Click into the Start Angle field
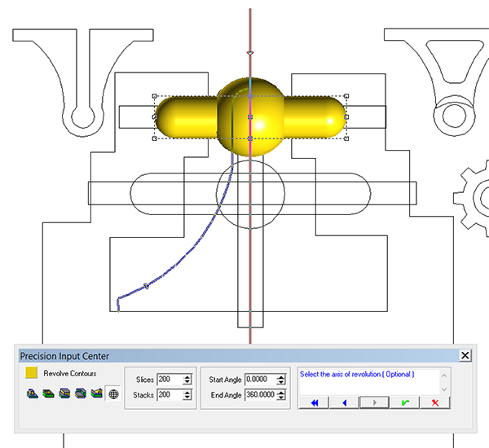Screen dimensions: 489x448 pos(261,380)
